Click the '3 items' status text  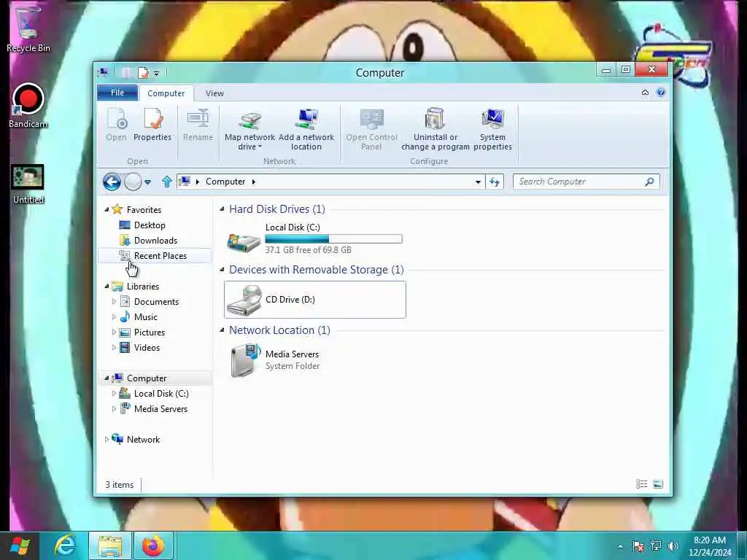pyautogui.click(x=120, y=485)
